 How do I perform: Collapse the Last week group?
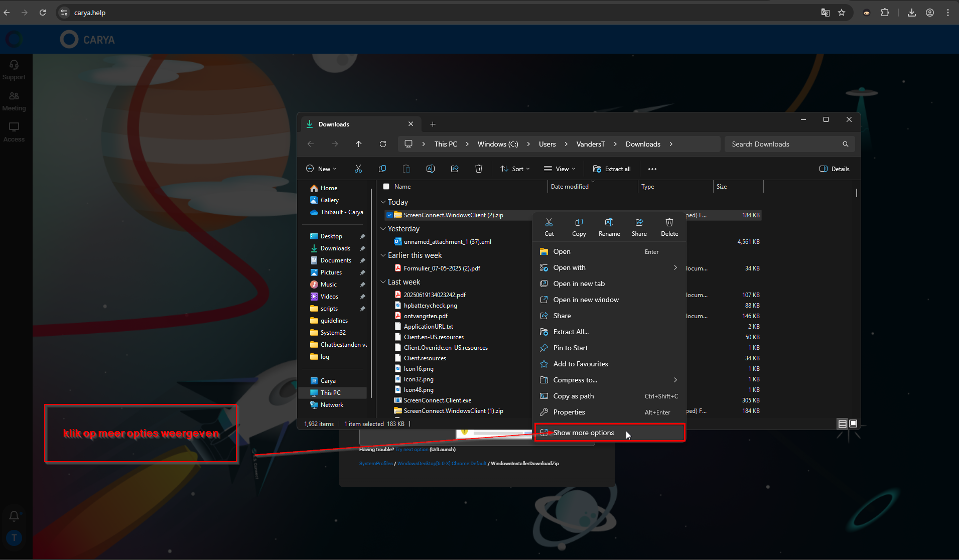(x=383, y=282)
